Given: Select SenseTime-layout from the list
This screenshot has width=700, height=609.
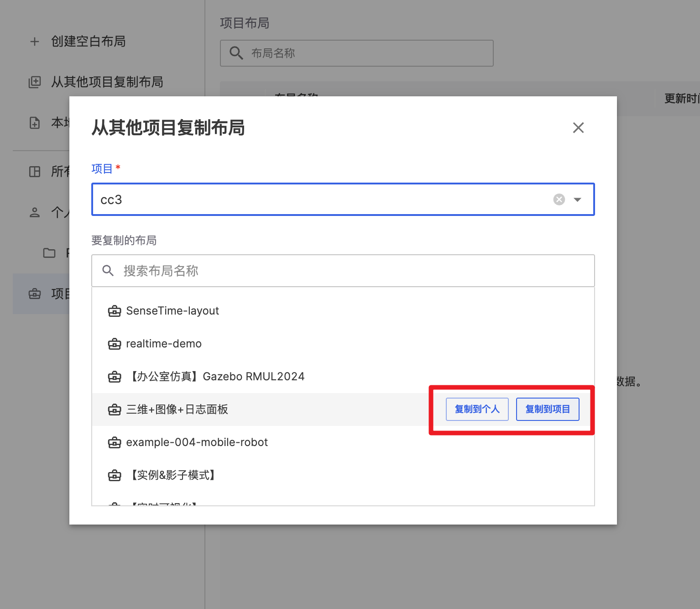Looking at the screenshot, I should pyautogui.click(x=172, y=311).
